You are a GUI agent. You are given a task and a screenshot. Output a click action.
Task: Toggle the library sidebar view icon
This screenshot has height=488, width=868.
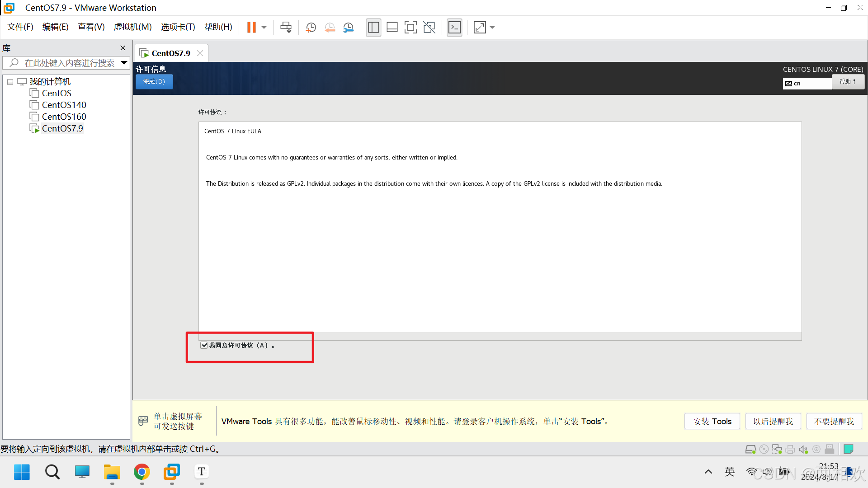pos(373,28)
